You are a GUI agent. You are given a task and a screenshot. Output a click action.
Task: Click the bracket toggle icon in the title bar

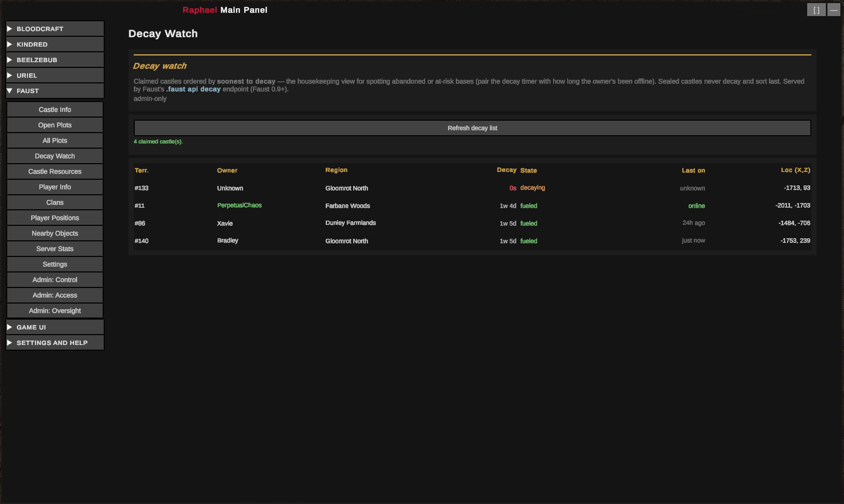[x=816, y=10]
